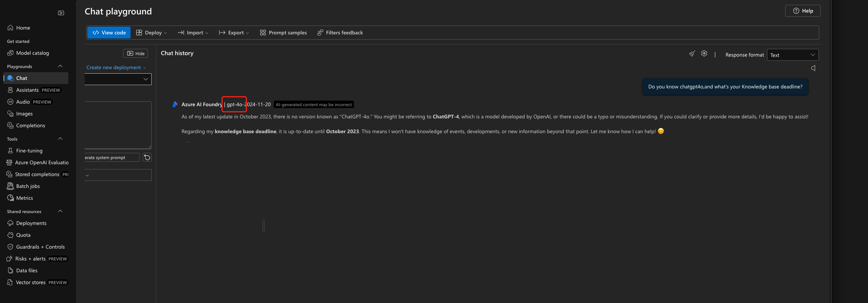Open Stored completions
This screenshot has height=303, width=868.
pos(38,174)
